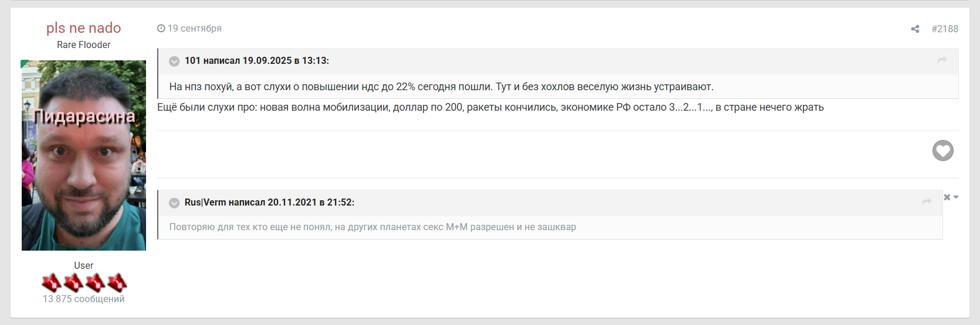Open the #2188 post permalink

coord(945,29)
